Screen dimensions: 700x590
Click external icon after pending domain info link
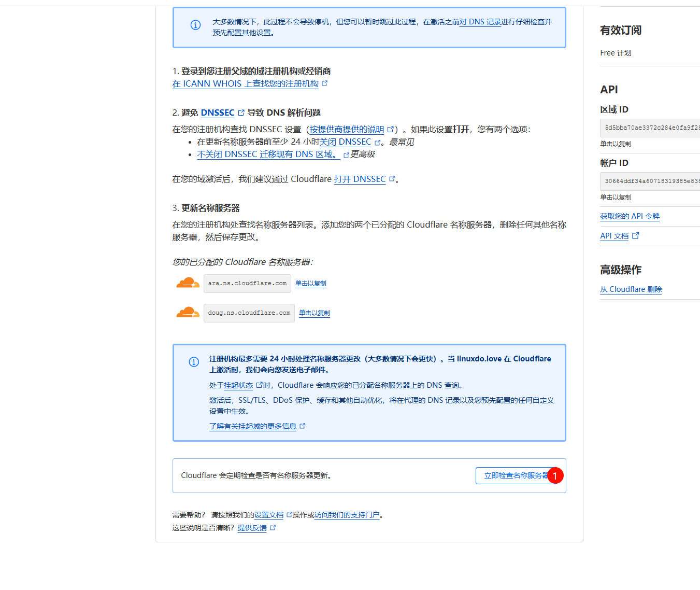[303, 426]
